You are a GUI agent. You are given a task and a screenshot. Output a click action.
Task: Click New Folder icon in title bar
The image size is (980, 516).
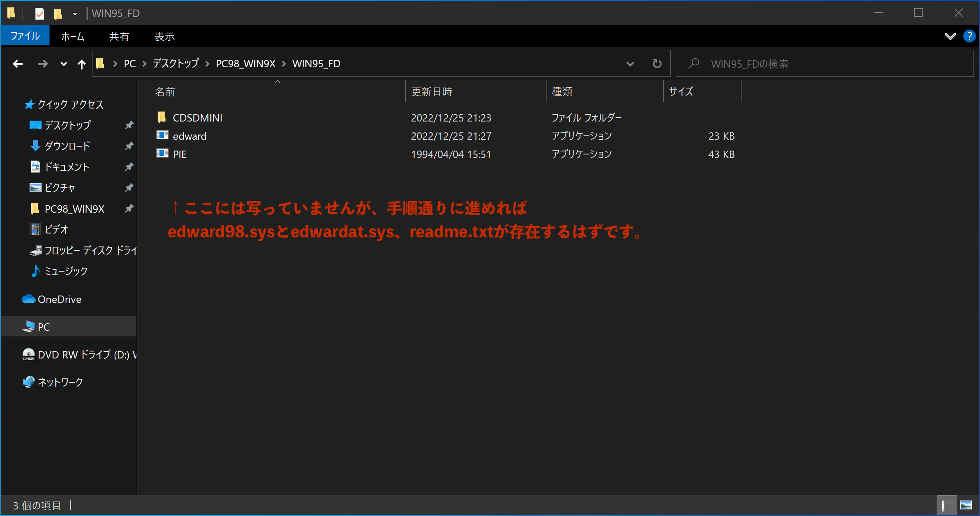pyautogui.click(x=58, y=13)
